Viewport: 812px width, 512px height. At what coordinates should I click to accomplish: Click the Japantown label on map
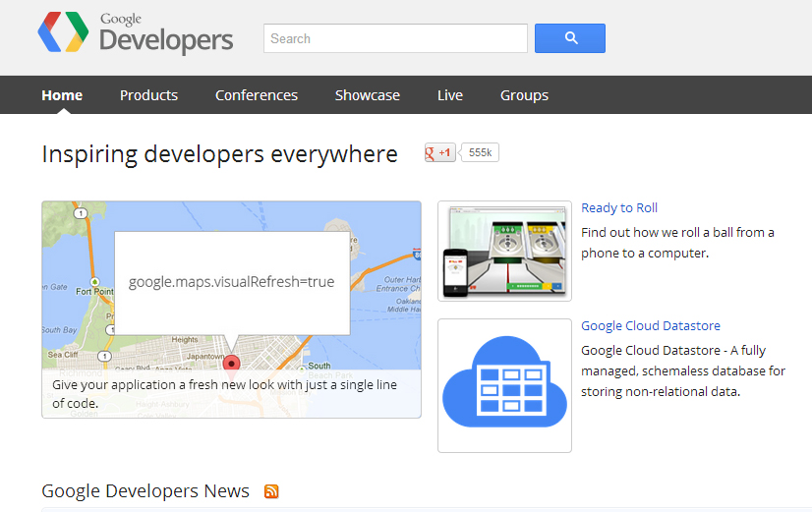pos(205,357)
